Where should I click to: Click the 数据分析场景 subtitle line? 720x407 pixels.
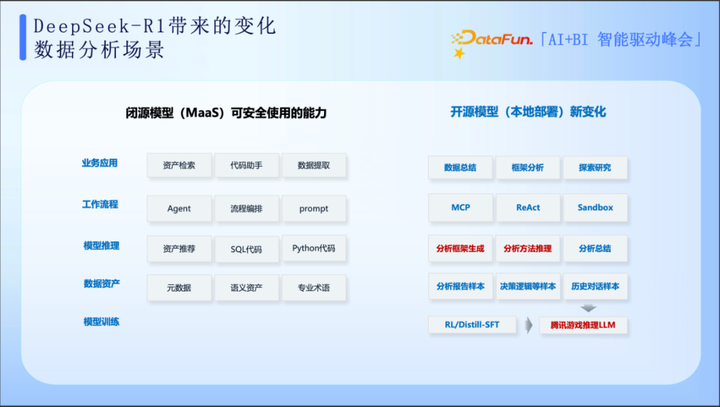click(99, 50)
